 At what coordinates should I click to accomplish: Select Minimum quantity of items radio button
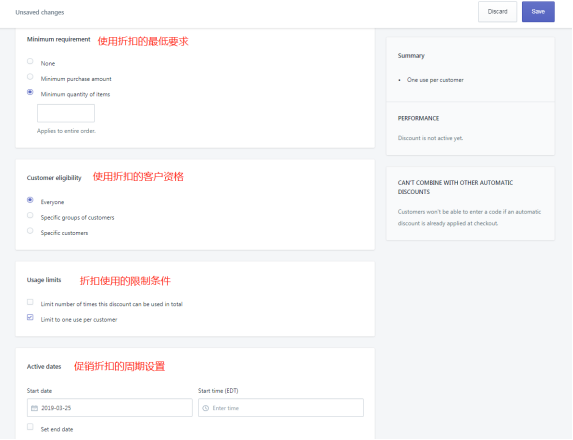pyautogui.click(x=30, y=92)
